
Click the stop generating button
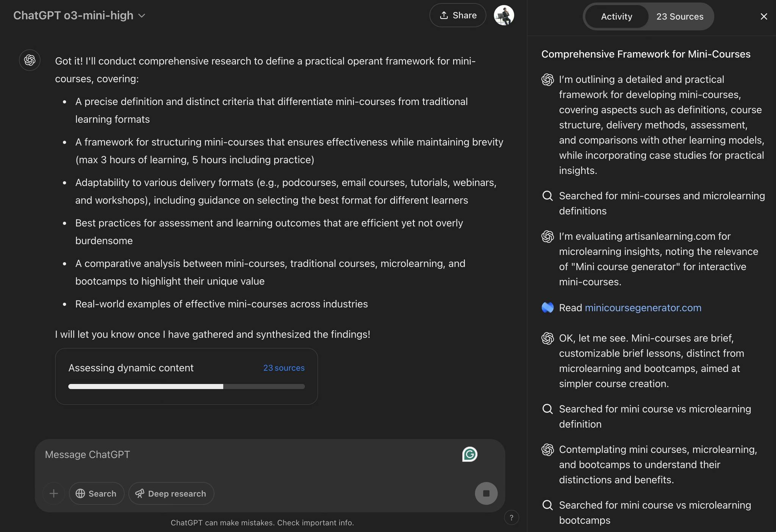(486, 493)
